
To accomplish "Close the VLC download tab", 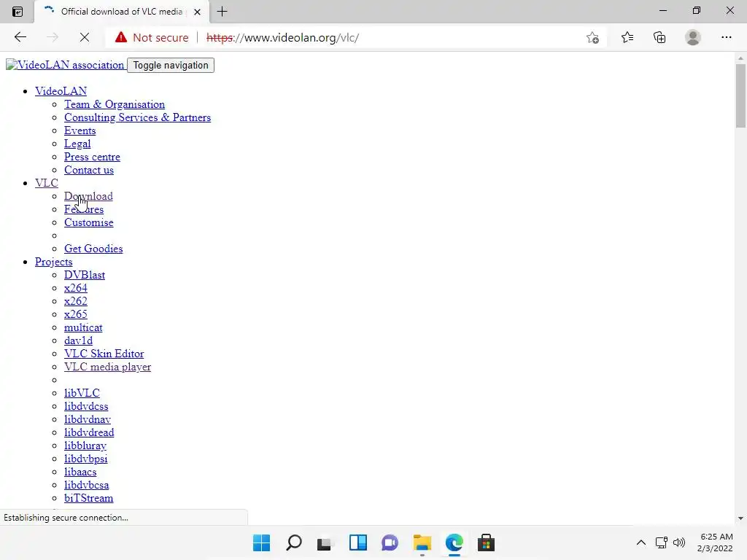I will coord(197,12).
